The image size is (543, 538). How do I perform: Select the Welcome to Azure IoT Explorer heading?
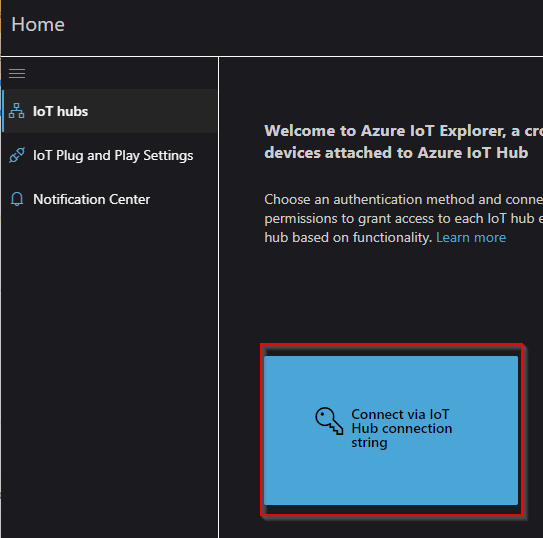tap(403, 142)
